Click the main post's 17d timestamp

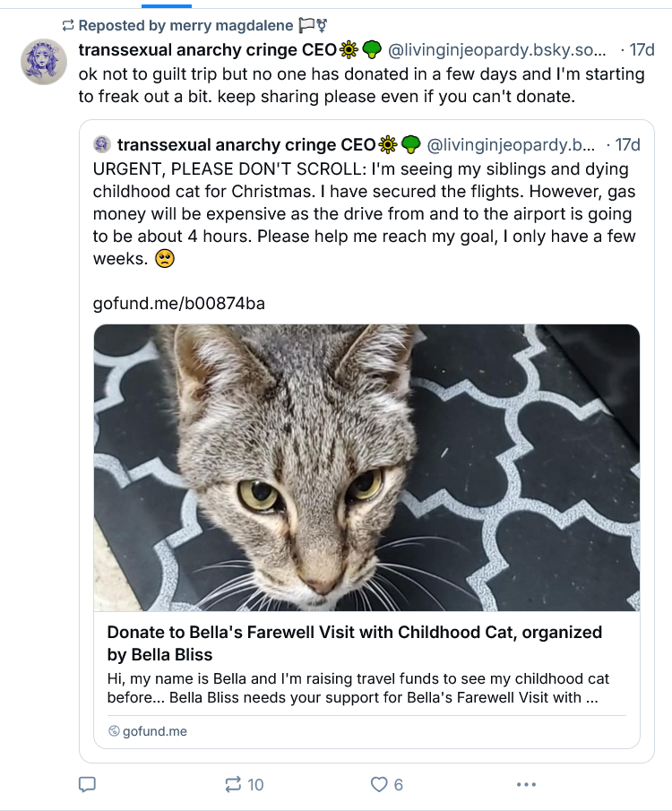pos(642,49)
